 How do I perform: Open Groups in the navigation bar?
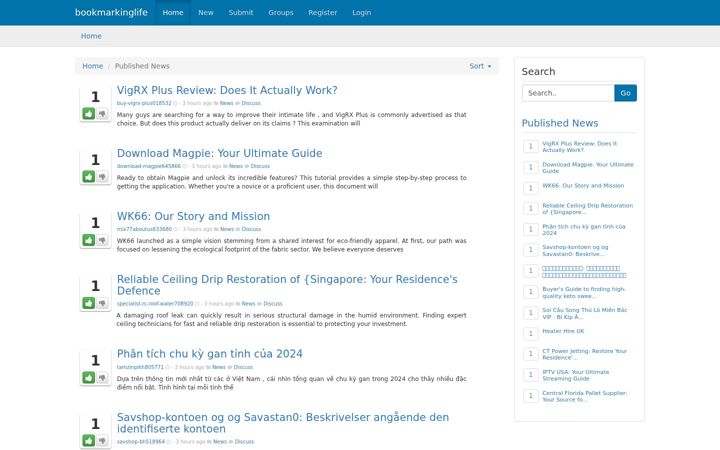281,12
